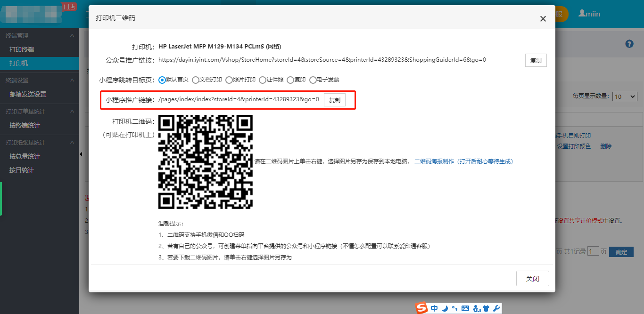Image resolution: width=644 pixels, height=314 pixels.
Task: Click the 确定 page jump button
Action: pyautogui.click(x=621, y=252)
